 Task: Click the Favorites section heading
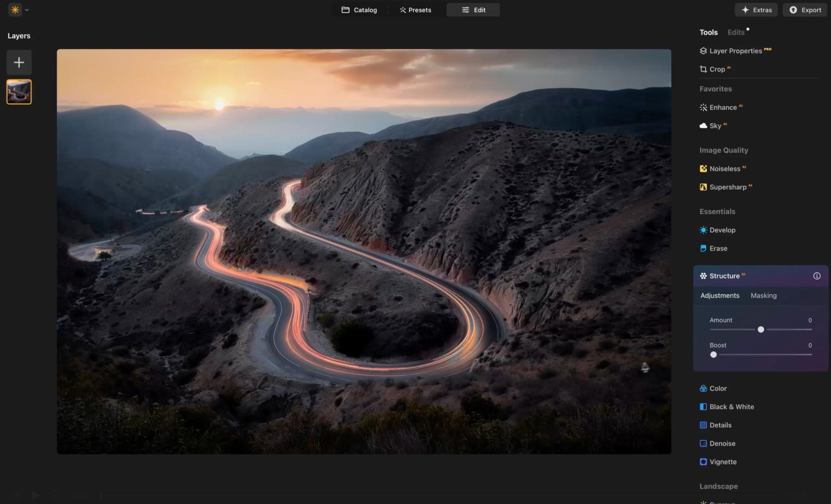tap(715, 89)
